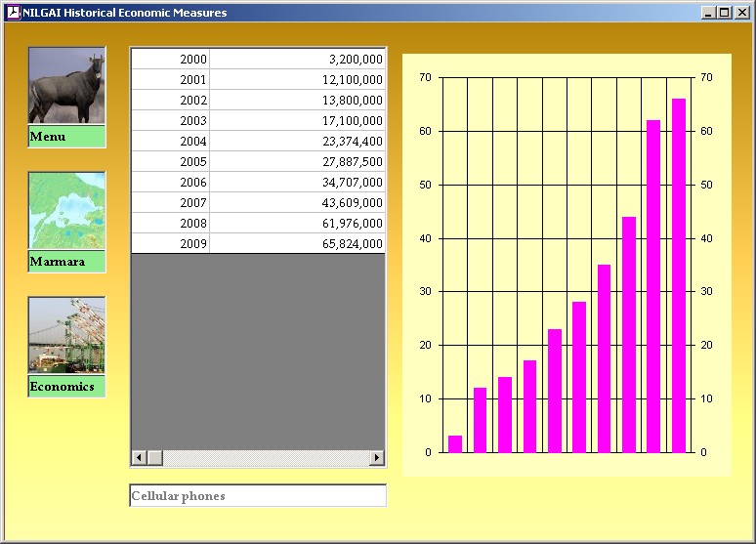This screenshot has width=756, height=544.
Task: Click the Cellular phones text field
Action: 258,496
